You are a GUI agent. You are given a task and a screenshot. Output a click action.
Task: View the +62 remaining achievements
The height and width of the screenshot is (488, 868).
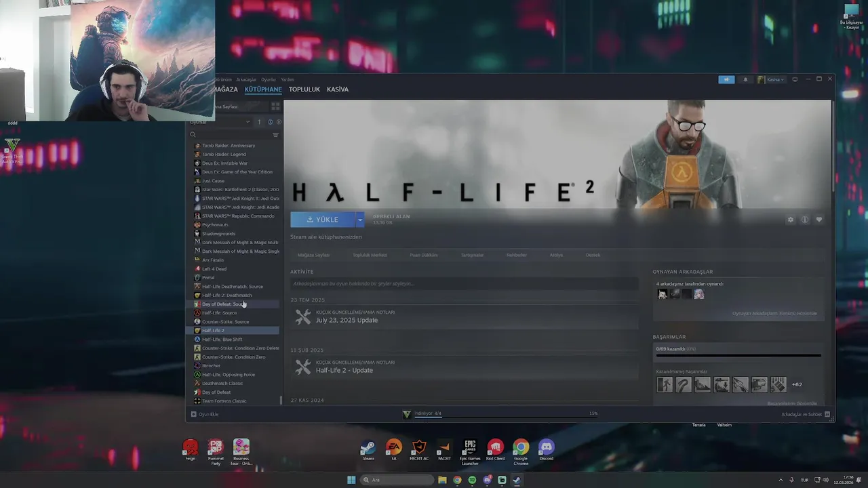tap(797, 385)
